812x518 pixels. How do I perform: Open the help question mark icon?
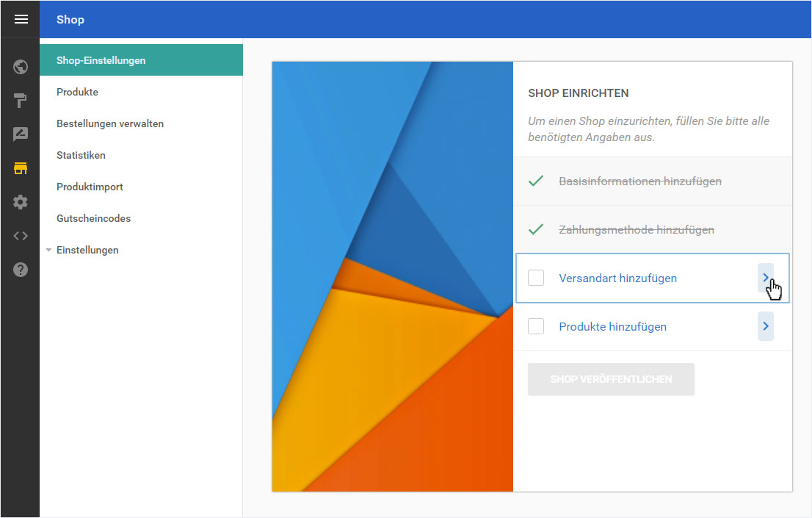(x=21, y=270)
